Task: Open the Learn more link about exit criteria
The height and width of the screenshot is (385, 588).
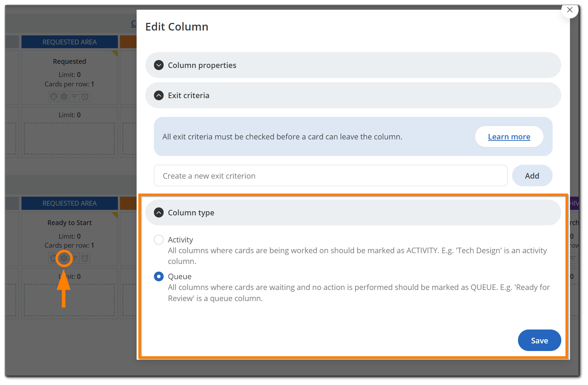Action: [509, 136]
